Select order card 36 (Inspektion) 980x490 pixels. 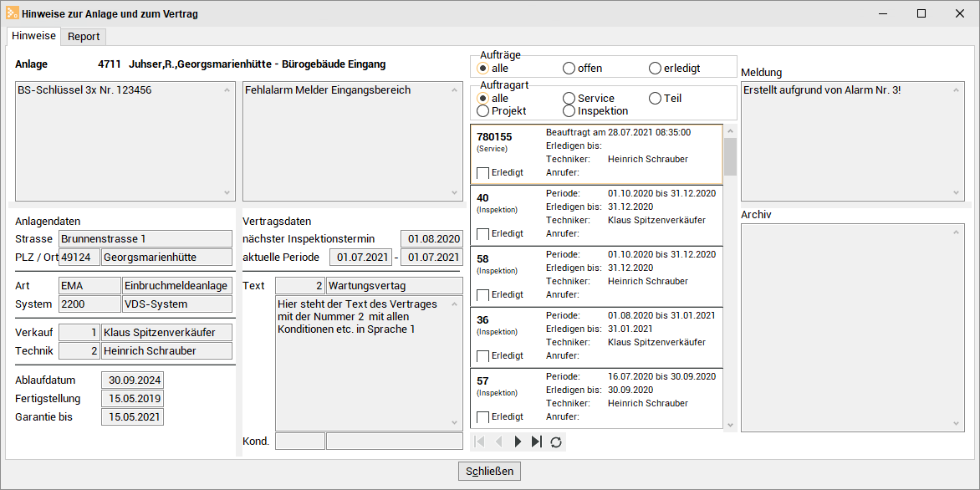coord(596,338)
